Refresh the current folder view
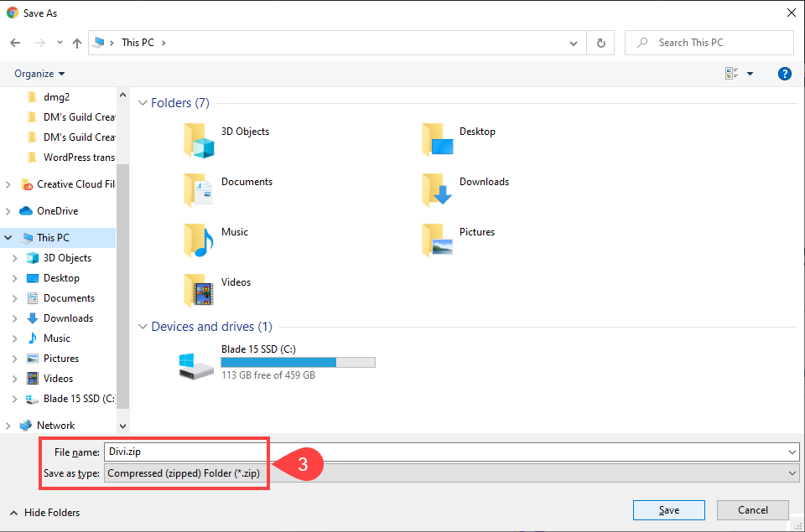The height and width of the screenshot is (532, 805). pos(600,43)
